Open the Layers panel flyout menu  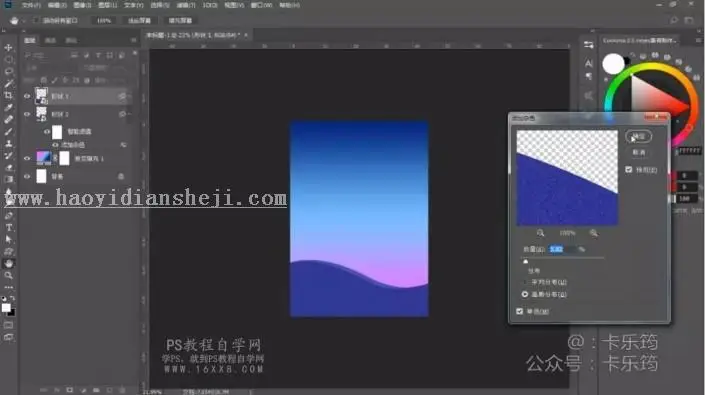(x=134, y=40)
